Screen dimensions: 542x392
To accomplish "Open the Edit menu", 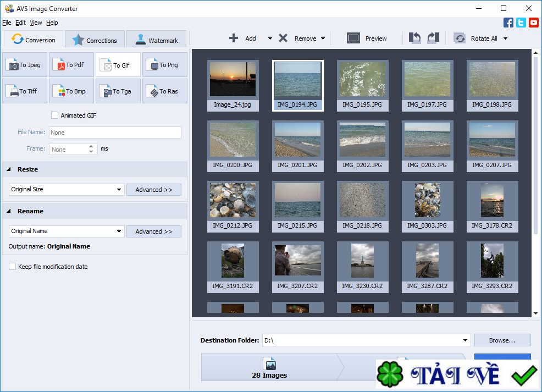I will pyautogui.click(x=20, y=23).
